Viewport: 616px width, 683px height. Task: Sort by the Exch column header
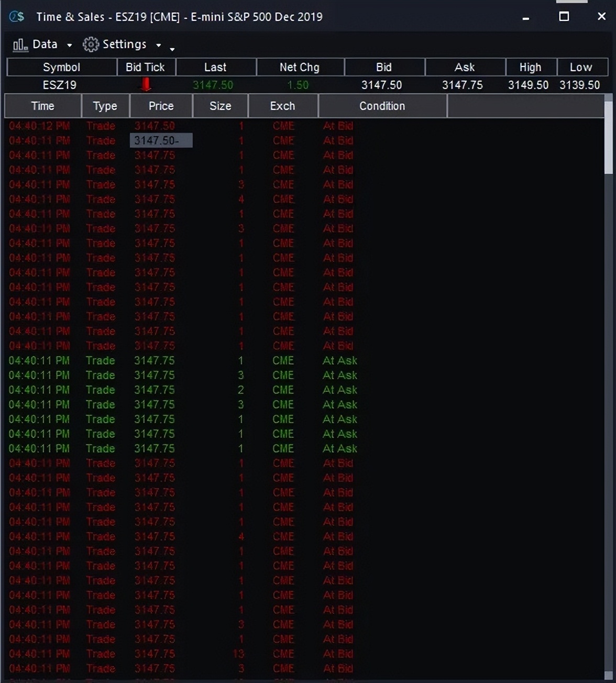[x=283, y=106]
